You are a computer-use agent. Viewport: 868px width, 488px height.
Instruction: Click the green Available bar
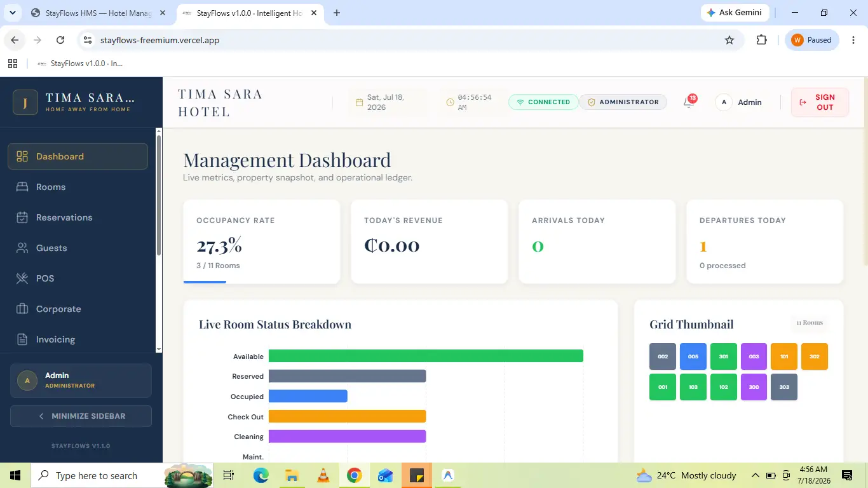(x=426, y=356)
